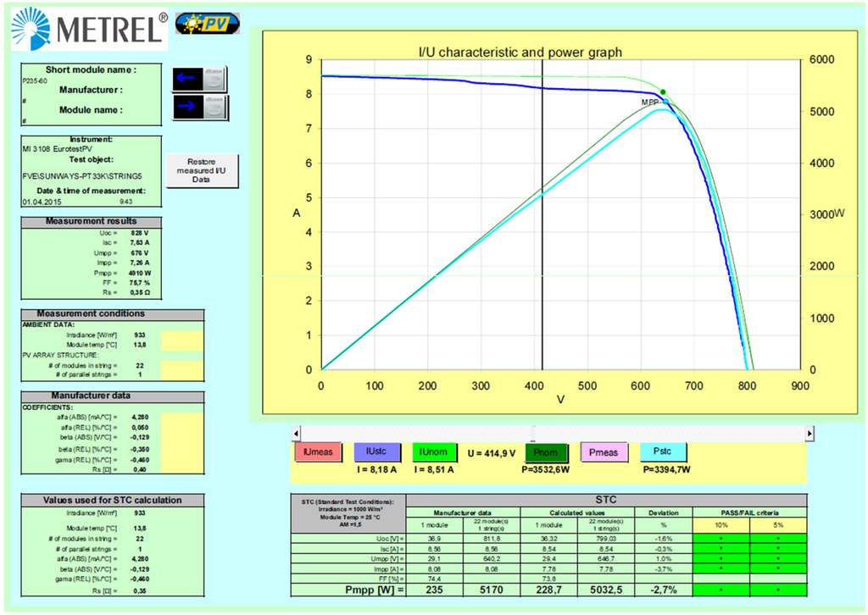Click the yellow alfa (ABS) coefficient input cell
Viewport: 868px width, 615px height.
pyautogui.click(x=182, y=418)
